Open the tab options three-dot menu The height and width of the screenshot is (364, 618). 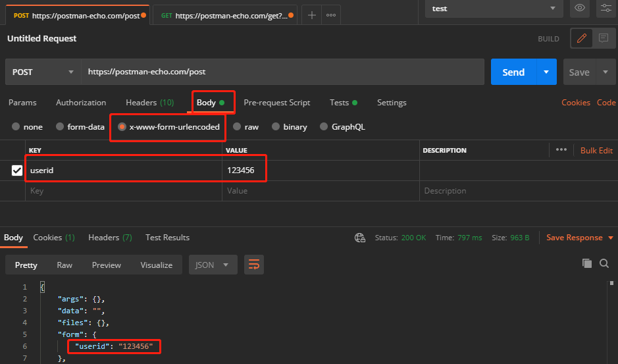331,15
